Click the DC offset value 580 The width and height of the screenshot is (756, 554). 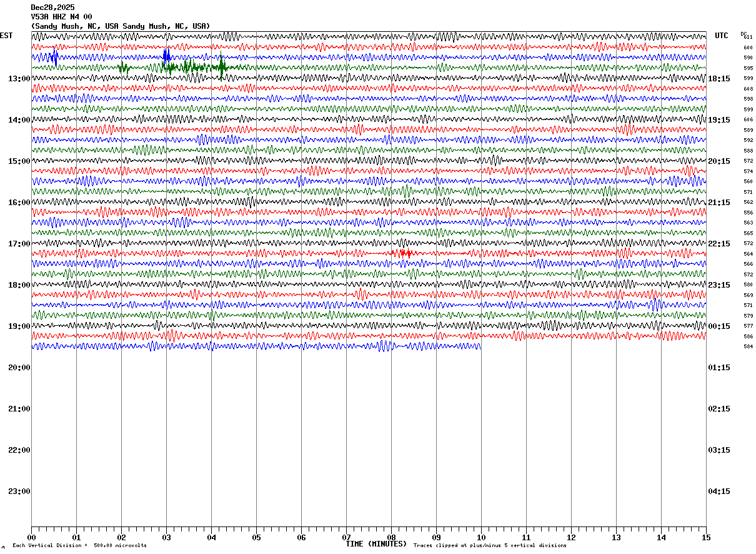pyautogui.click(x=748, y=285)
